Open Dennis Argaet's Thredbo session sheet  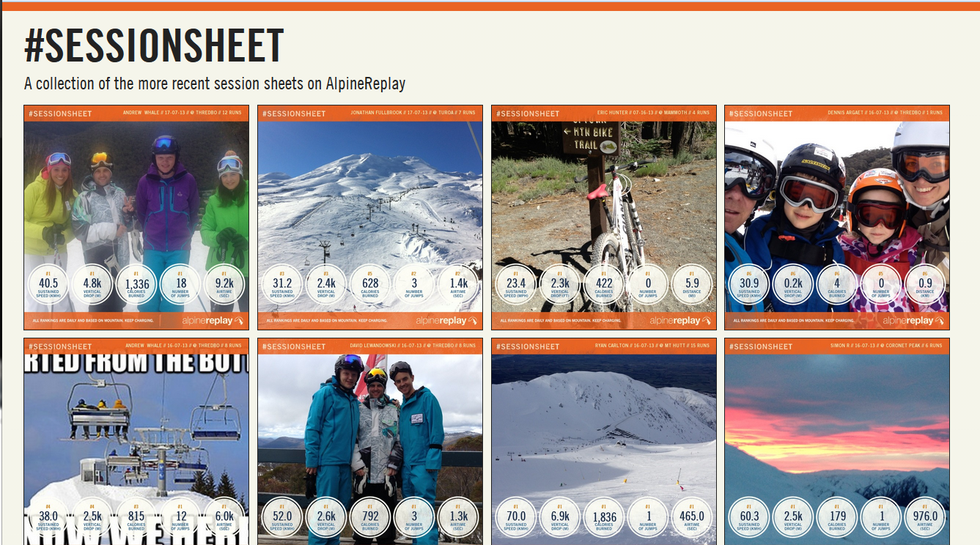[837, 218]
